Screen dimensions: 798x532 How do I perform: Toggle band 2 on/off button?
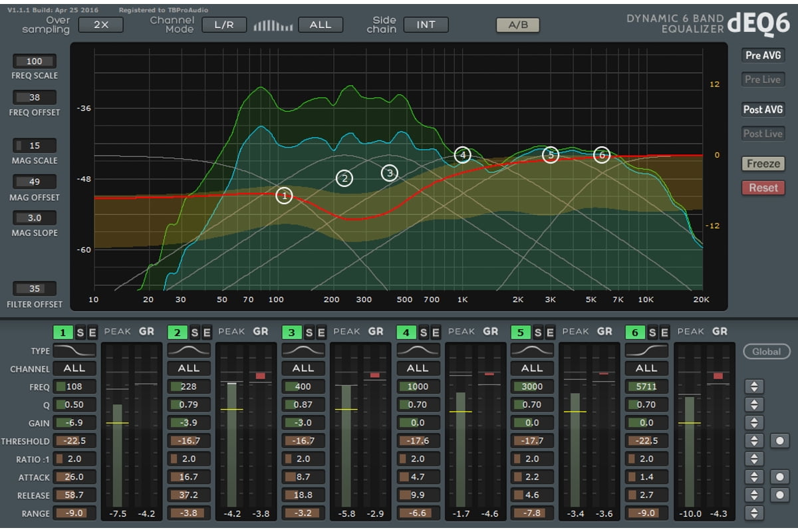(177, 332)
